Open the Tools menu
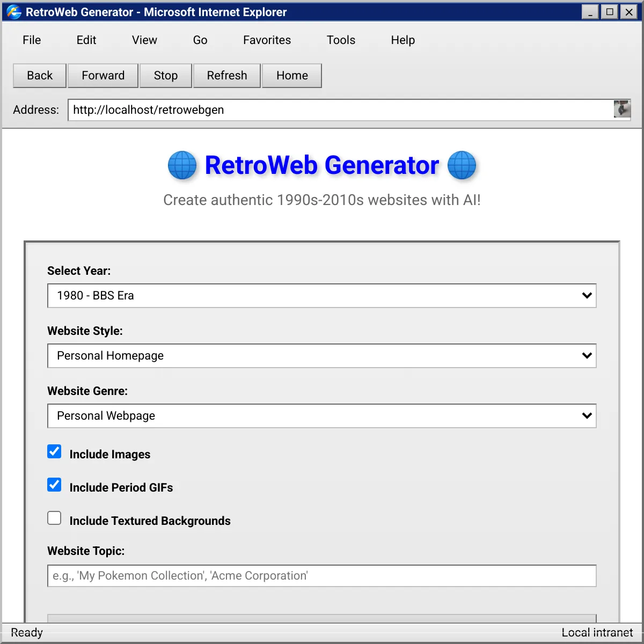Viewport: 644px width, 644px height. pos(341,40)
